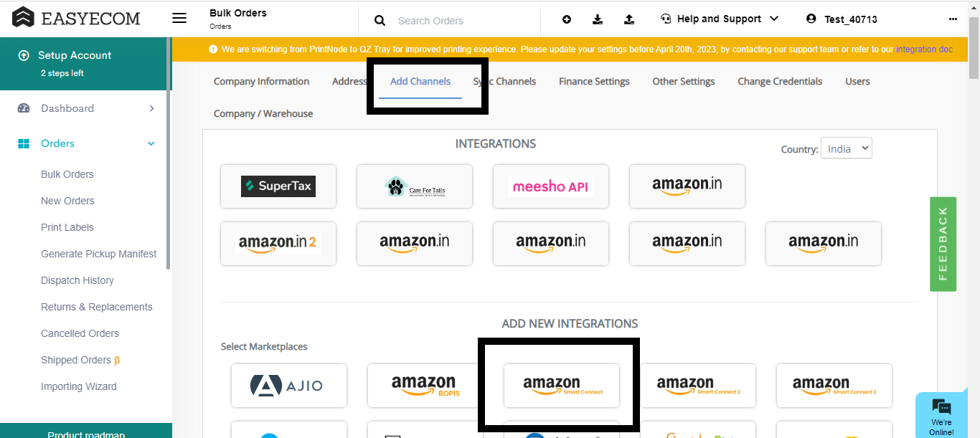Open Generate Pickup Manifest in sidebar
980x438 pixels.
(99, 254)
